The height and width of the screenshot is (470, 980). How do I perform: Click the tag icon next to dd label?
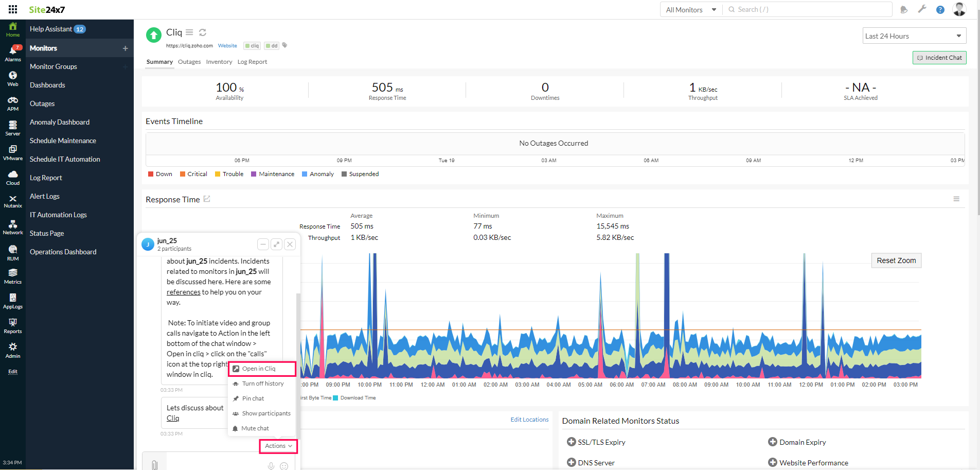point(284,45)
